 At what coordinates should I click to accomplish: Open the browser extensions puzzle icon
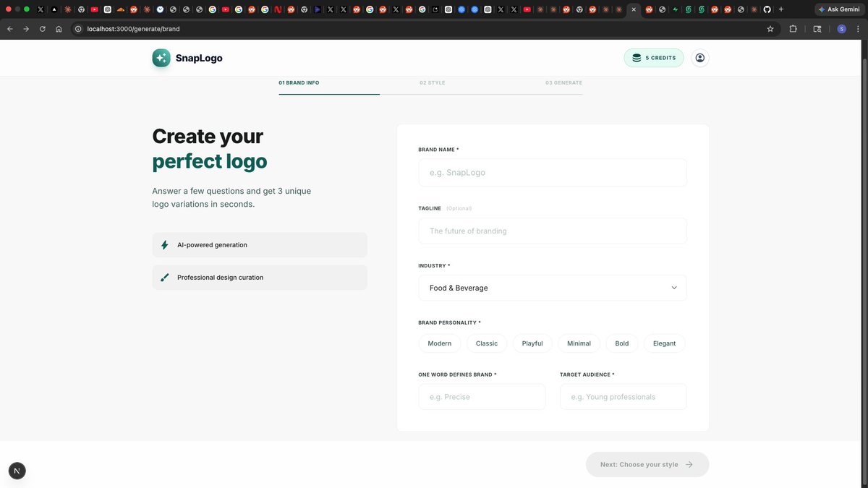click(793, 29)
